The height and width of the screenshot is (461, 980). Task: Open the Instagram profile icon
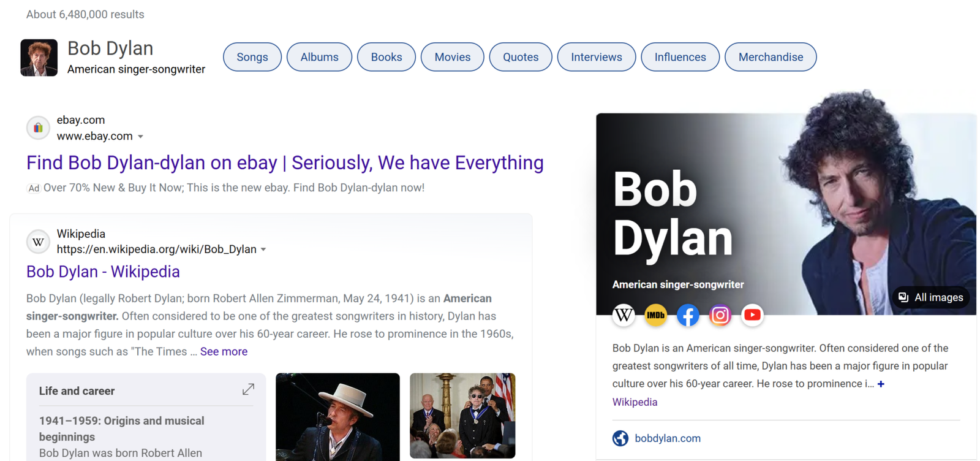tap(720, 315)
